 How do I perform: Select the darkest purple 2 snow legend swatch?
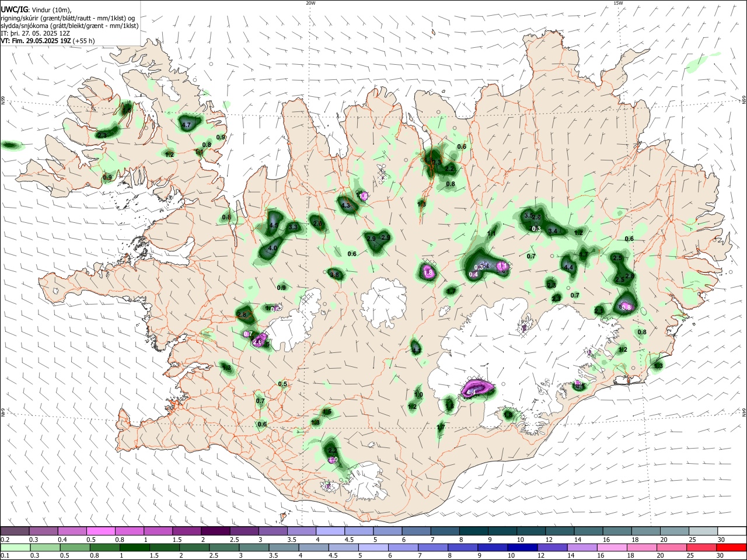click(215, 531)
